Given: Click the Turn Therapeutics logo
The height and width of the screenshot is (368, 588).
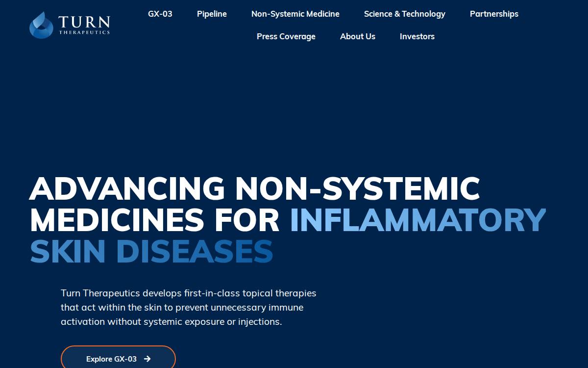Looking at the screenshot, I should [70, 25].
